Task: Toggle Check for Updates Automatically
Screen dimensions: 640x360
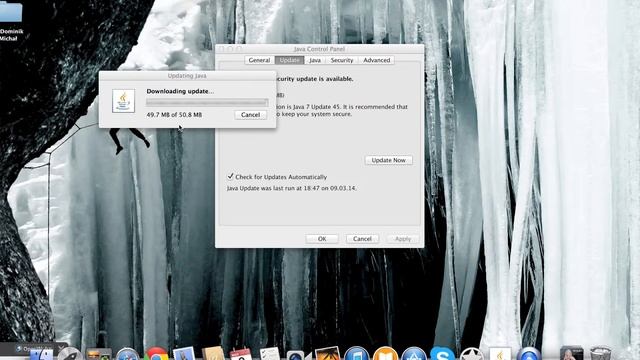Action: tap(231, 176)
